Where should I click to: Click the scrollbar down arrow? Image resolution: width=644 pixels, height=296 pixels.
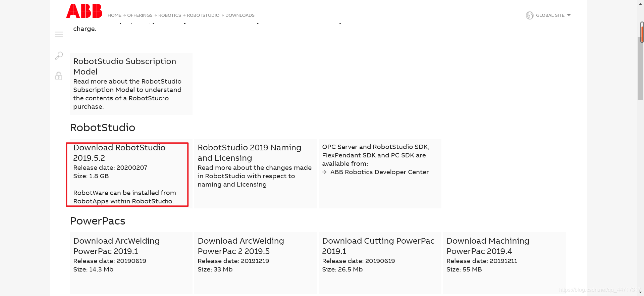(641, 293)
